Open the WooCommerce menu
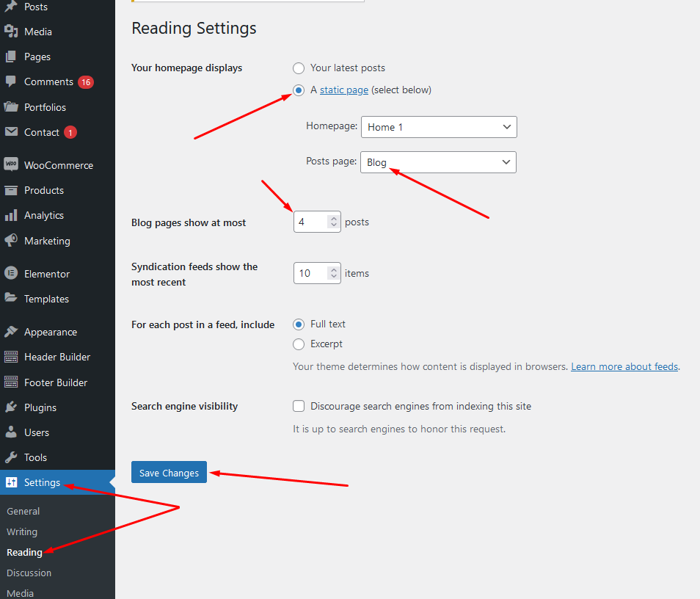 click(57, 165)
